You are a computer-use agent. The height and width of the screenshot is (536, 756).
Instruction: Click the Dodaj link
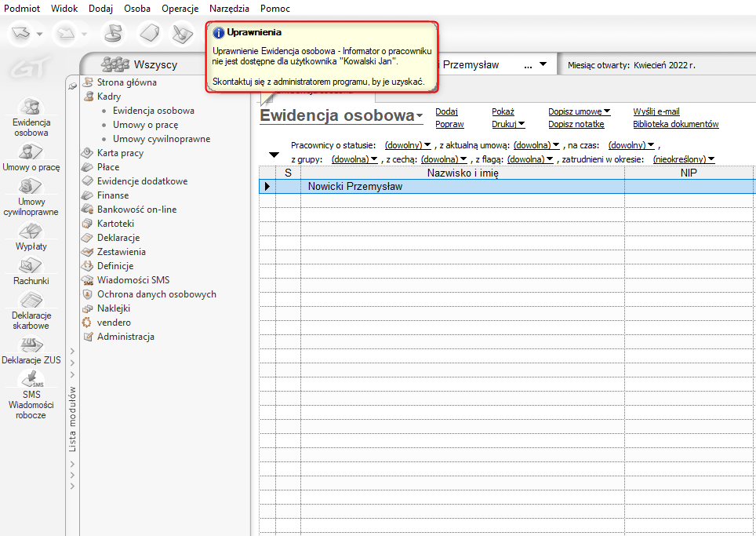[446, 111]
